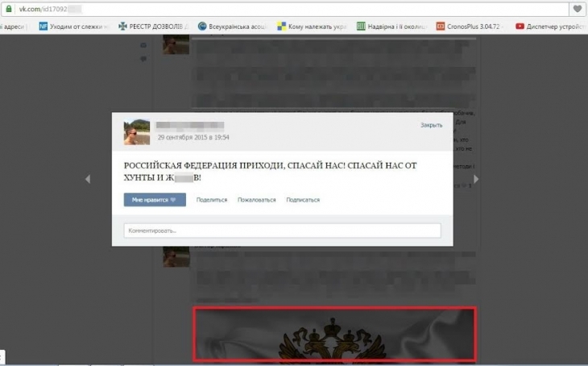Click the РЕЄСТР ДОЗВОЛІВ emblem favicon
Image resolution: width=588 pixels, height=366 pixels.
click(122, 27)
